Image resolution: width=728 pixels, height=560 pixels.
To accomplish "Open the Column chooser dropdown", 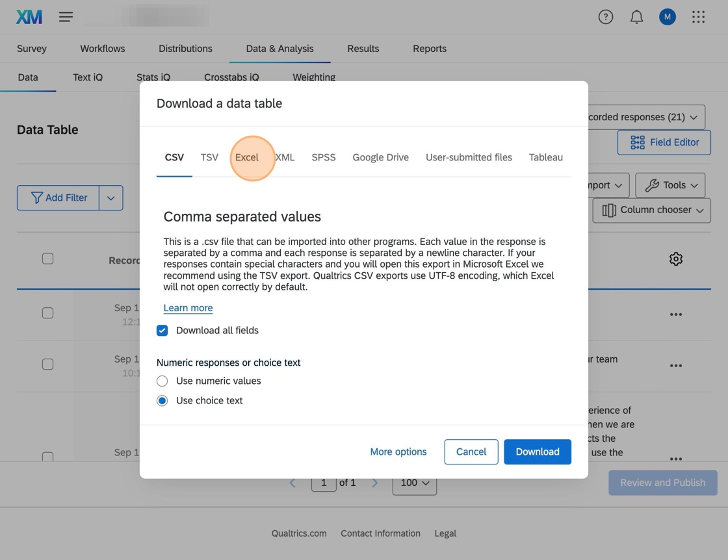I will (651, 210).
